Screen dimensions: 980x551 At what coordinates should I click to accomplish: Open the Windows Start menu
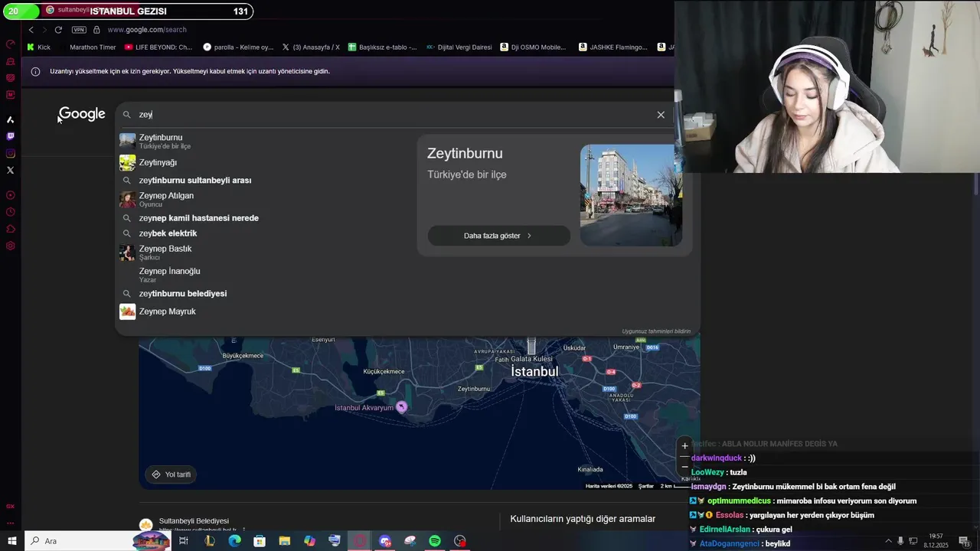point(11,541)
